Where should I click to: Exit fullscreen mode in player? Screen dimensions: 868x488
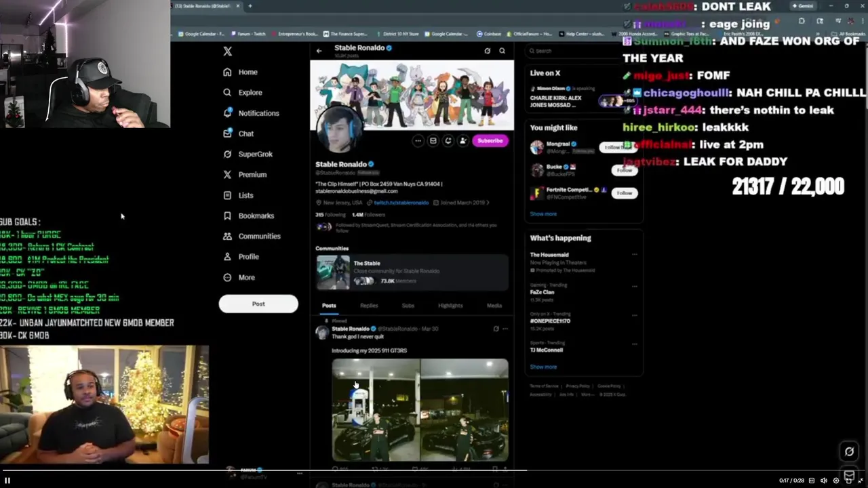(x=861, y=481)
